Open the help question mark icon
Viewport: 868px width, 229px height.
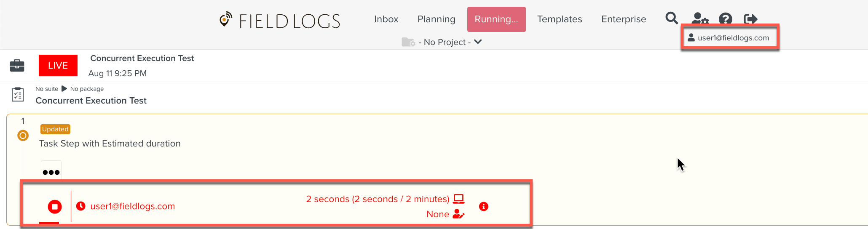pos(725,19)
